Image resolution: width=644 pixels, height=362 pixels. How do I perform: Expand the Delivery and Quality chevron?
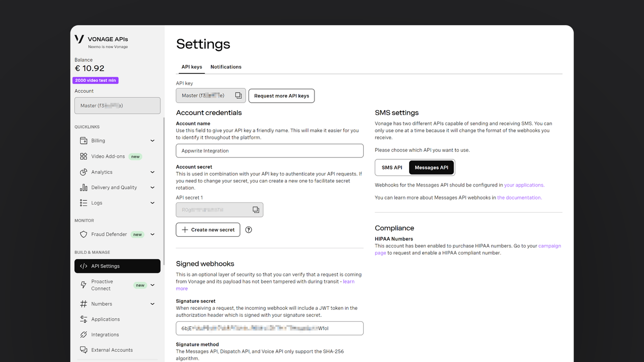pyautogui.click(x=152, y=188)
